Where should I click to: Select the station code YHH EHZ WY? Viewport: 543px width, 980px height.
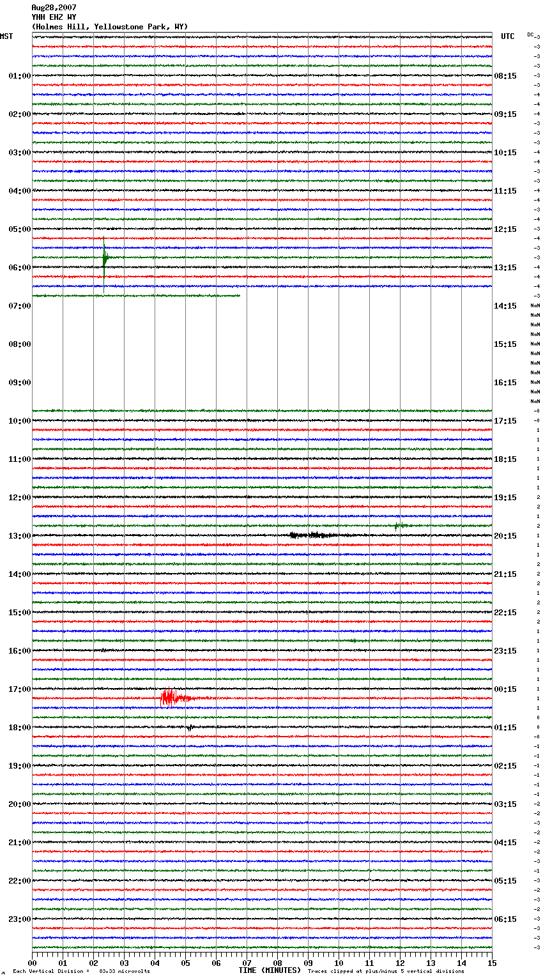[x=54, y=17]
